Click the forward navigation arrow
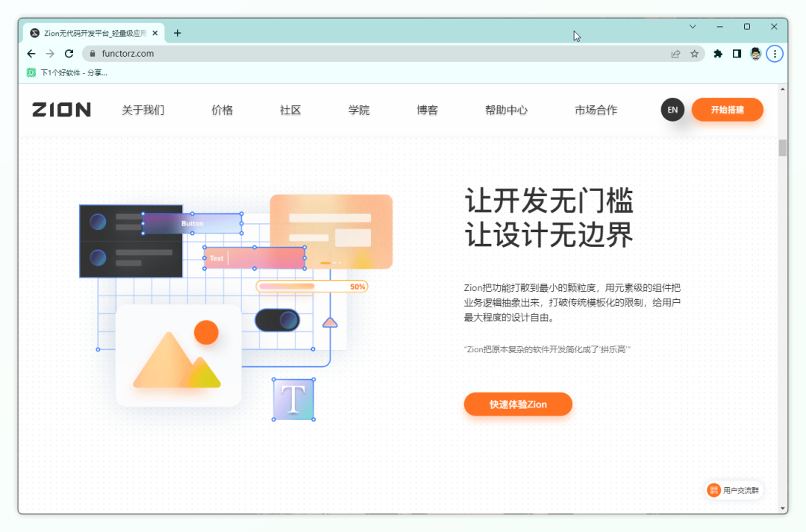This screenshot has width=806, height=532. coord(49,53)
